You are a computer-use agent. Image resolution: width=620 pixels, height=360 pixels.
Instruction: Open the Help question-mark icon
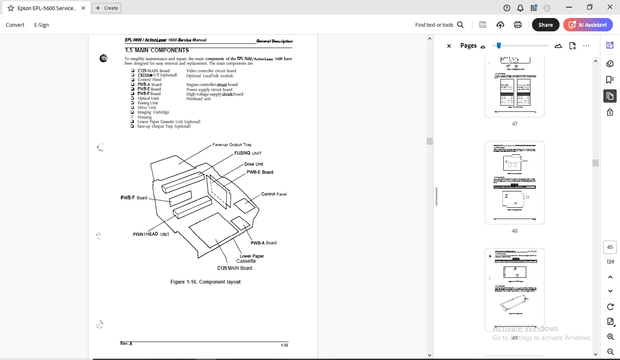507,8
